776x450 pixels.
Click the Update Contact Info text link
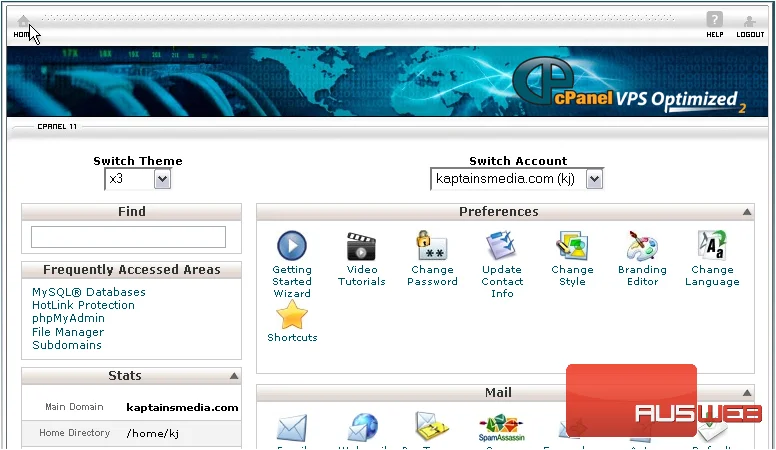(502, 282)
